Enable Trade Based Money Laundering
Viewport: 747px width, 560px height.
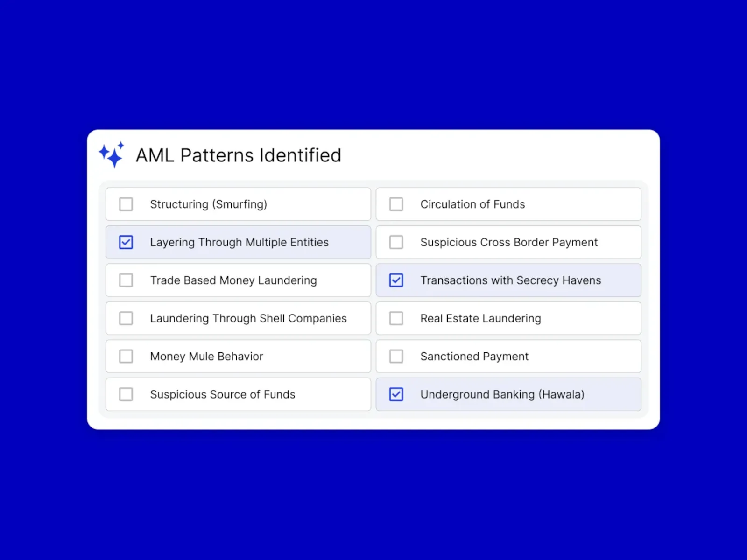point(126,280)
